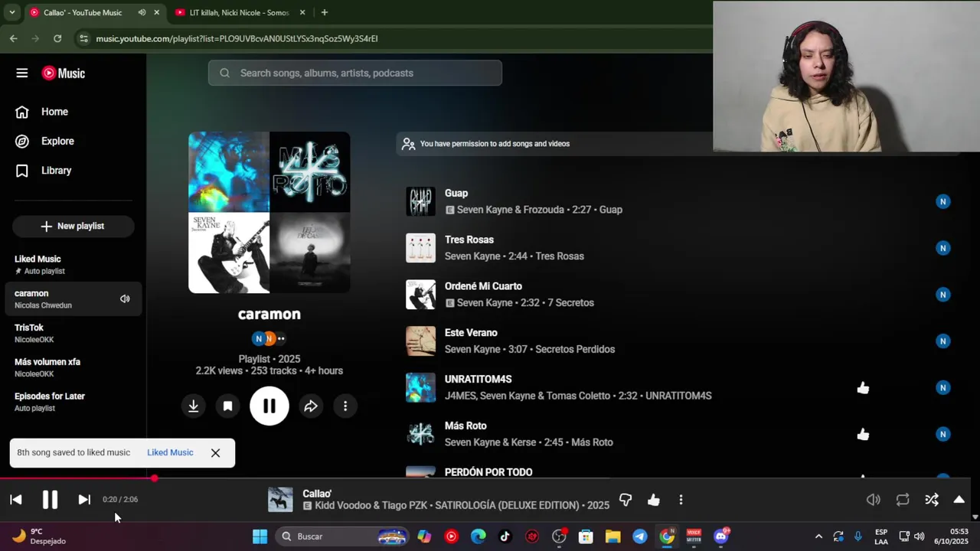The width and height of the screenshot is (980, 551).
Task: Play the song Guap
Action: coord(456,193)
